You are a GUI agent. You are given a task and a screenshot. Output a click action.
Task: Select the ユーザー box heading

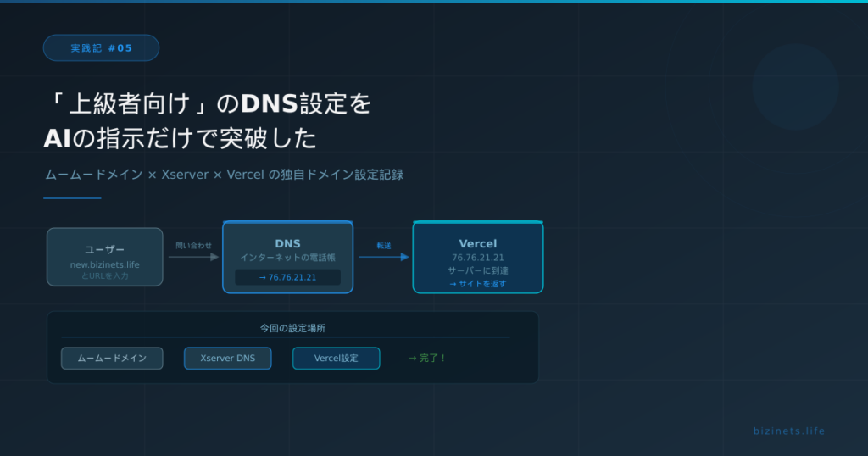point(104,250)
